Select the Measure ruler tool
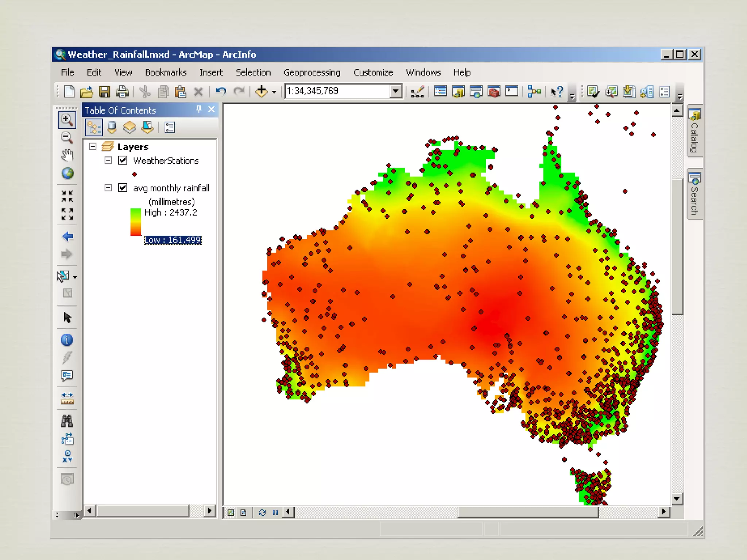747x560 pixels. tap(67, 398)
